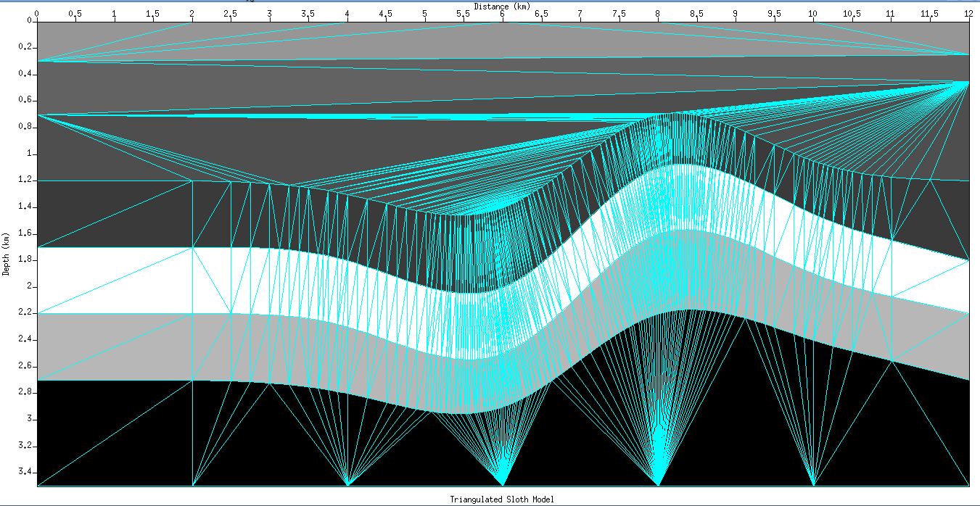The height and width of the screenshot is (506, 980).
Task: Select the "12" distance tick label
Action: point(968,14)
